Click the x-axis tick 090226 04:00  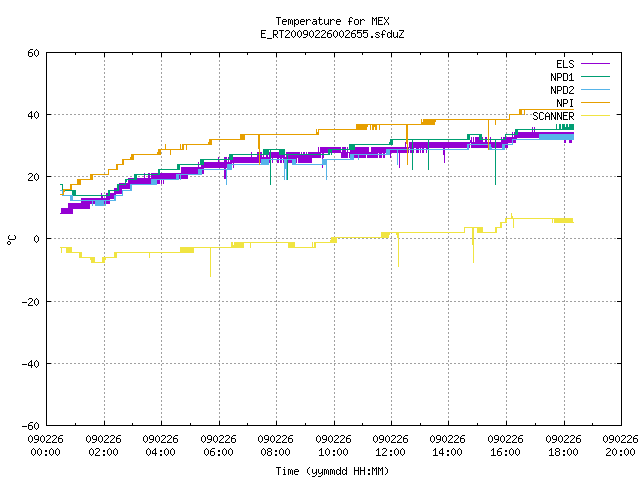click(161, 446)
